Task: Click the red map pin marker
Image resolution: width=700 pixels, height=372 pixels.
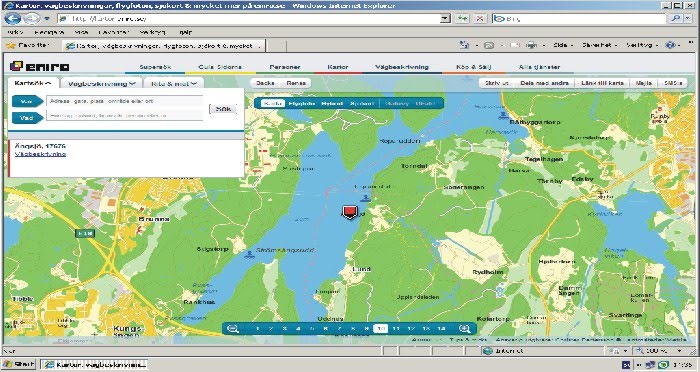Action: [x=350, y=212]
